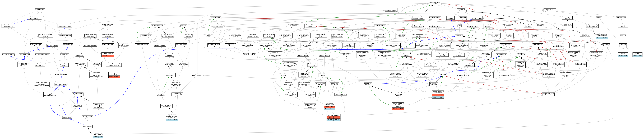Select the 'regulation of biological quality' node
The image size is (644, 139).
pyautogui.click(x=197, y=75)
